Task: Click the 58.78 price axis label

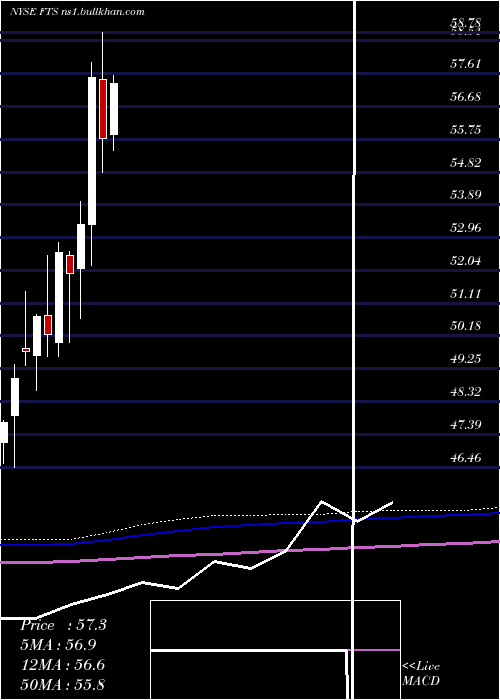Action: pos(465,23)
